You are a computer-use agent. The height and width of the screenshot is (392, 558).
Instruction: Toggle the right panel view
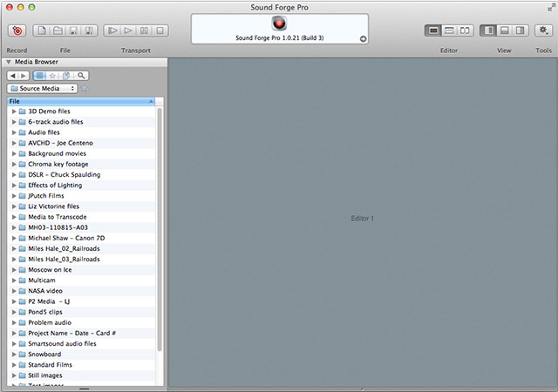point(521,30)
